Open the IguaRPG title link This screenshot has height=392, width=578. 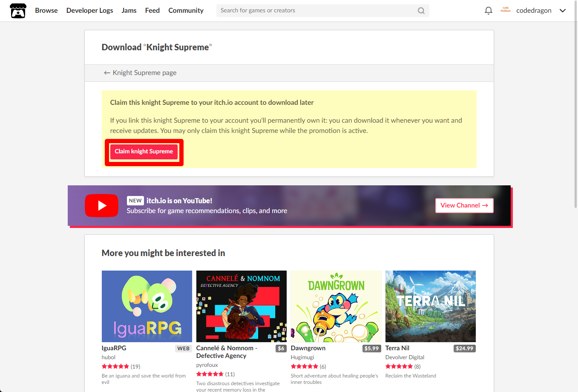coord(114,348)
